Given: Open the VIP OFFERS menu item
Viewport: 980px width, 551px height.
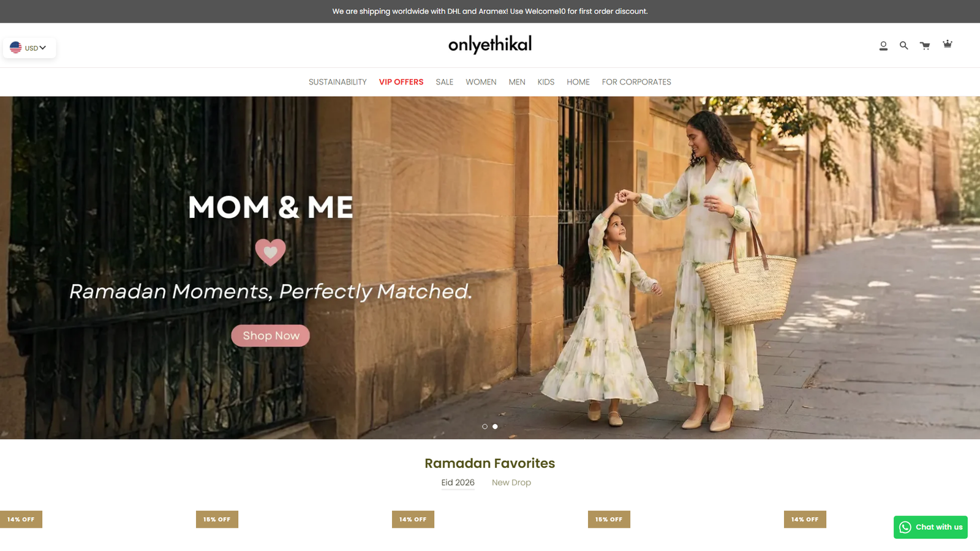Looking at the screenshot, I should point(401,82).
